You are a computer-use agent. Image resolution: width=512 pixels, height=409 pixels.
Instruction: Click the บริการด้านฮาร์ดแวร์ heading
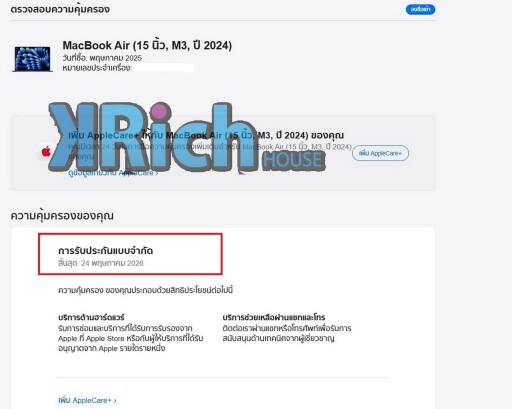[91, 317]
